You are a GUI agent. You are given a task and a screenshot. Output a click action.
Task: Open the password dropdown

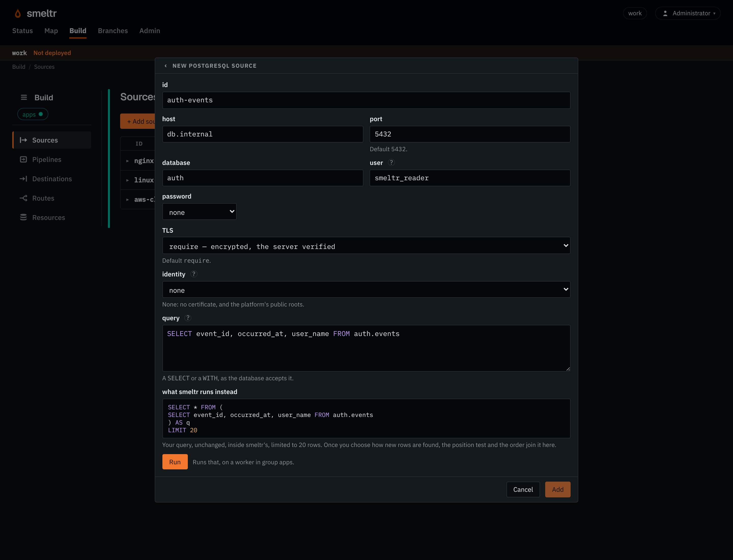pyautogui.click(x=199, y=212)
